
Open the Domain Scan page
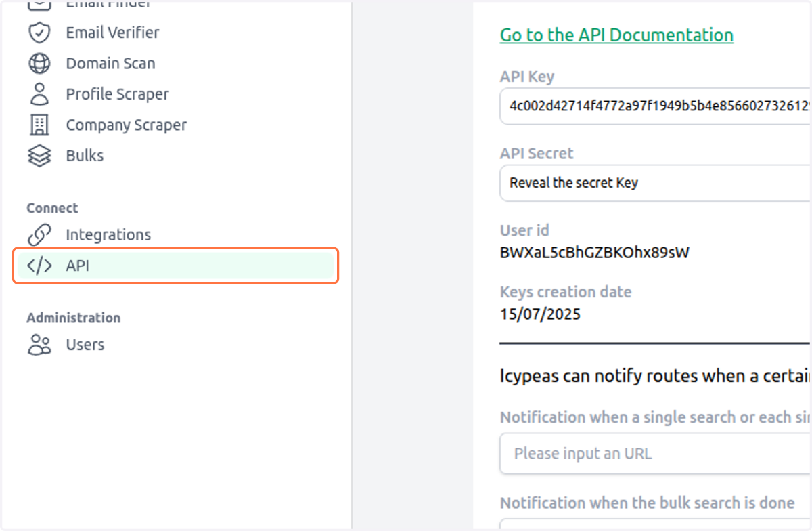[x=110, y=64]
